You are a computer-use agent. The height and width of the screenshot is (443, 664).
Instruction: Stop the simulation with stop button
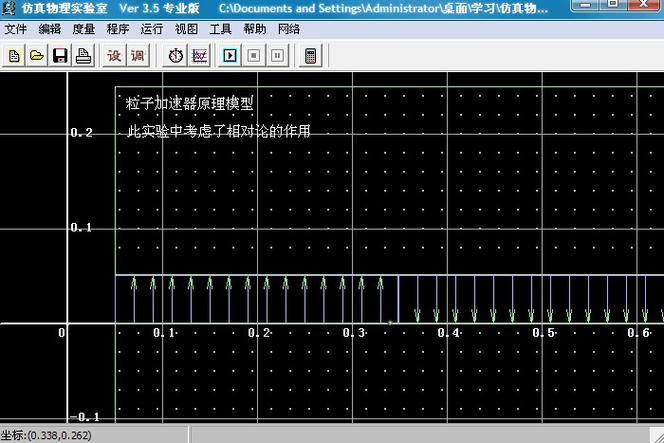click(x=254, y=55)
